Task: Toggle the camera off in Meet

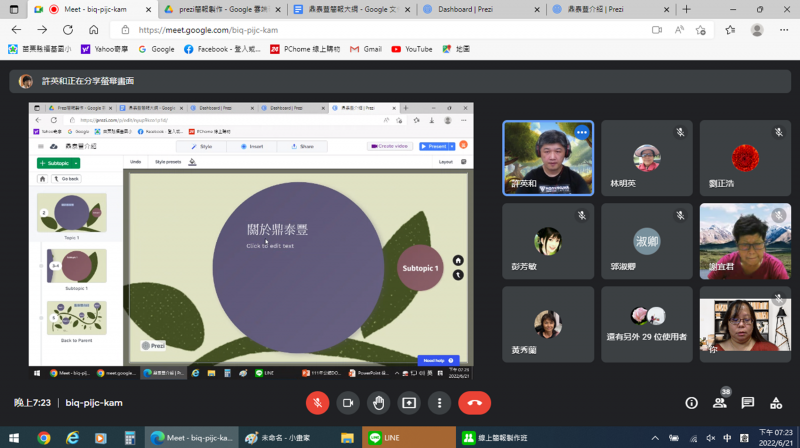Action: pos(348,402)
